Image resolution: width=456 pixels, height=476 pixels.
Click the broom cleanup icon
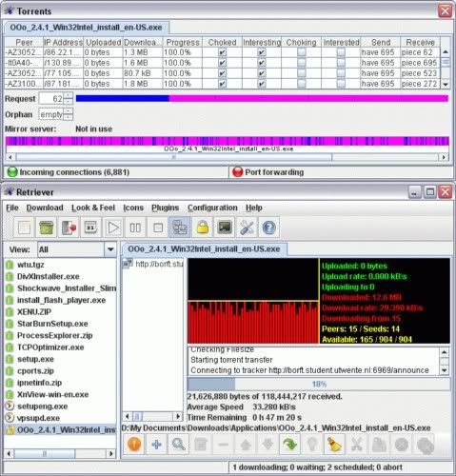(334, 445)
